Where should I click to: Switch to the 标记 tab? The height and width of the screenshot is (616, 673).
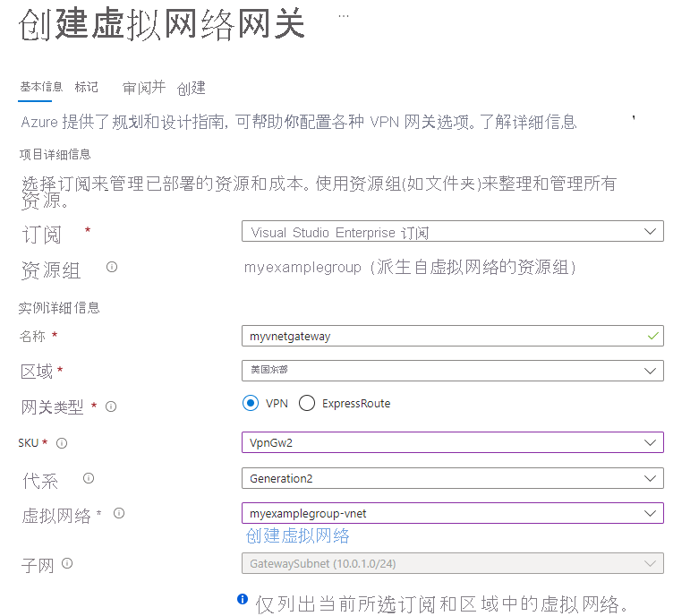87,87
